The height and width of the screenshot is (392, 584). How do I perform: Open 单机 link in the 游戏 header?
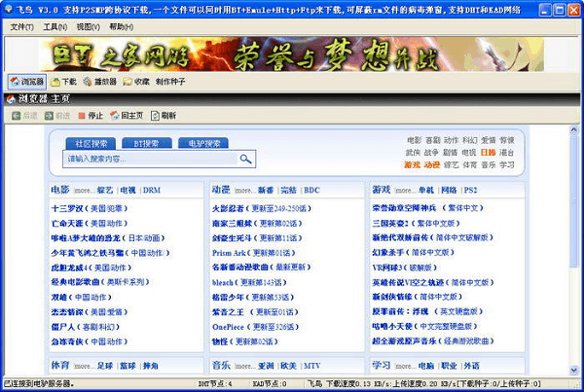[x=425, y=191]
